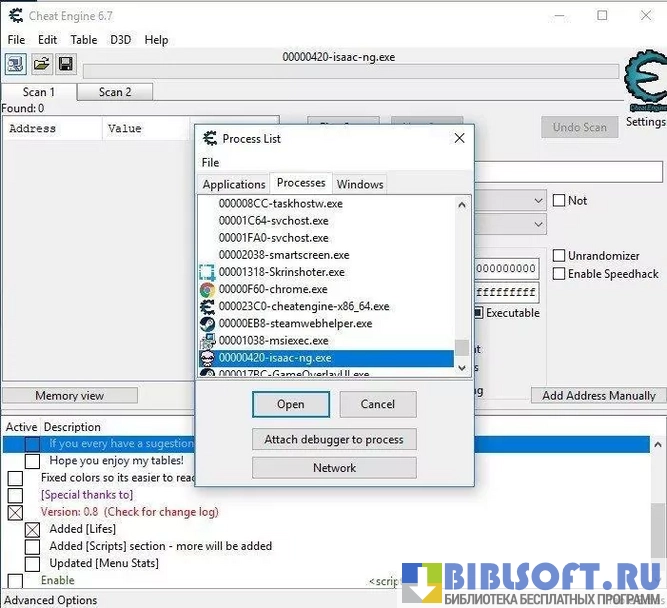Select the cheatengine-x86_64.exe process icon
This screenshot has height=608, width=667.
pyautogui.click(x=207, y=307)
